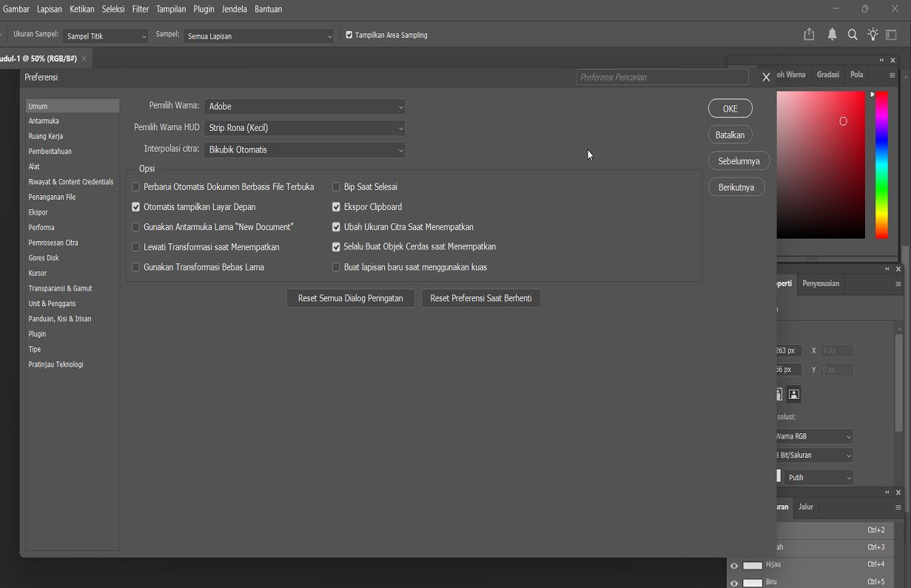
Task: Open the Pemilih Warna dropdown
Action: click(305, 107)
